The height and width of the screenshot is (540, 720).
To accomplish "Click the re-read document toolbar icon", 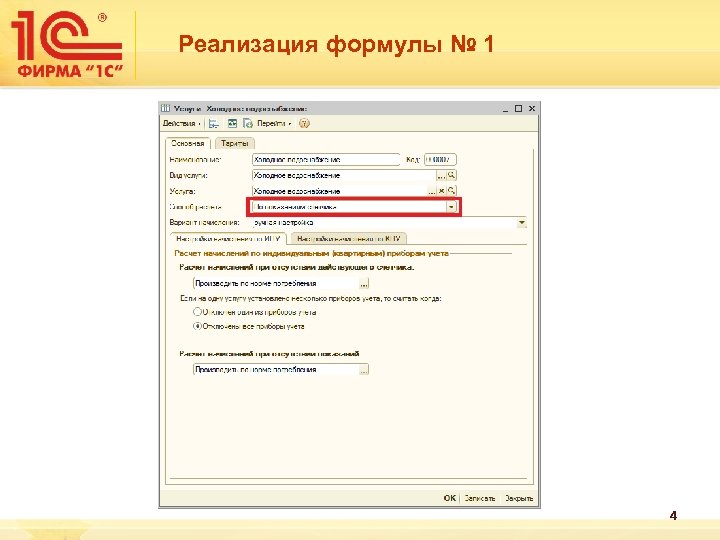I will coord(248,124).
